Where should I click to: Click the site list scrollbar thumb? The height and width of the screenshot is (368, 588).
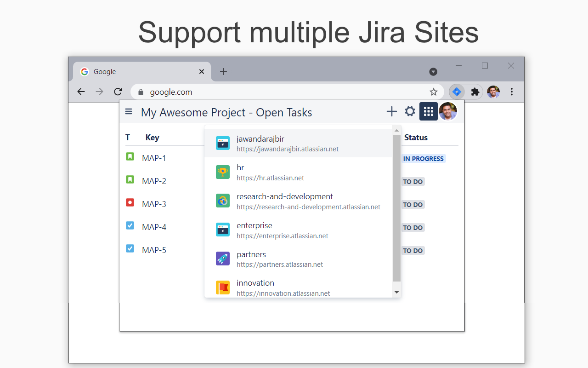pyautogui.click(x=397, y=208)
